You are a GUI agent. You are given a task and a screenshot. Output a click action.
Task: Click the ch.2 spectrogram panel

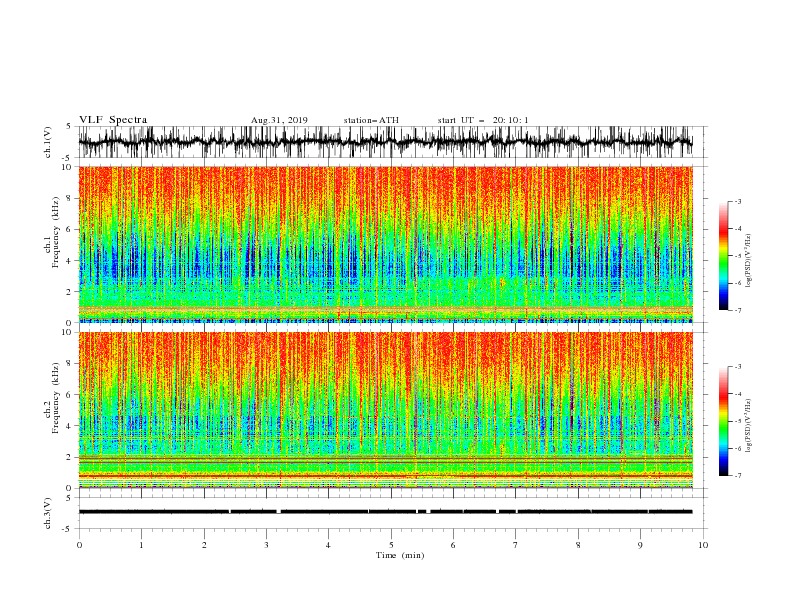(385, 410)
